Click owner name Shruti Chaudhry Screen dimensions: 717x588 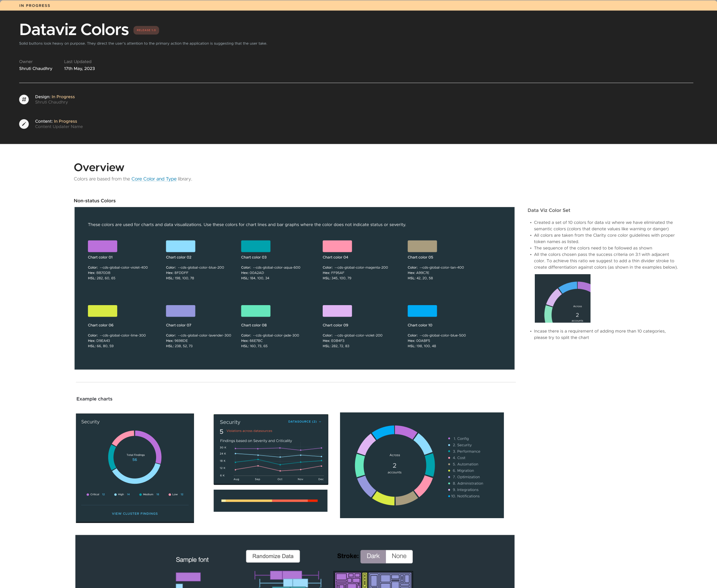(36, 69)
